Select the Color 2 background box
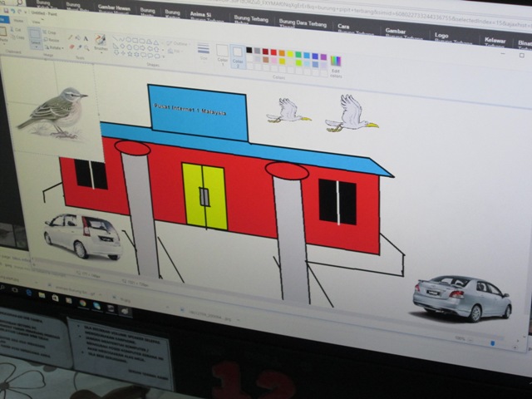Viewport: 532px width, 399px height. pyautogui.click(x=238, y=57)
